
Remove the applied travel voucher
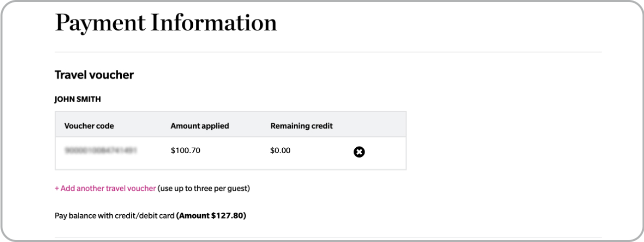359,152
